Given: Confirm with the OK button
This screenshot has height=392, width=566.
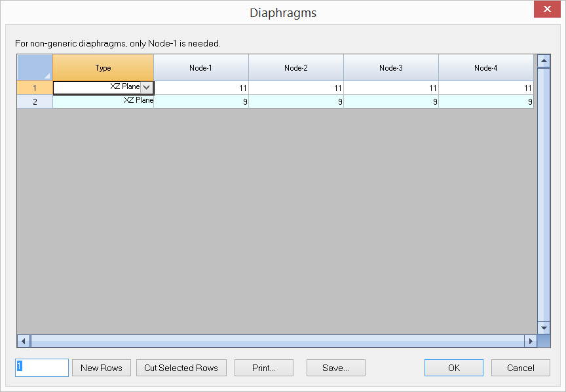Looking at the screenshot, I should (453, 368).
